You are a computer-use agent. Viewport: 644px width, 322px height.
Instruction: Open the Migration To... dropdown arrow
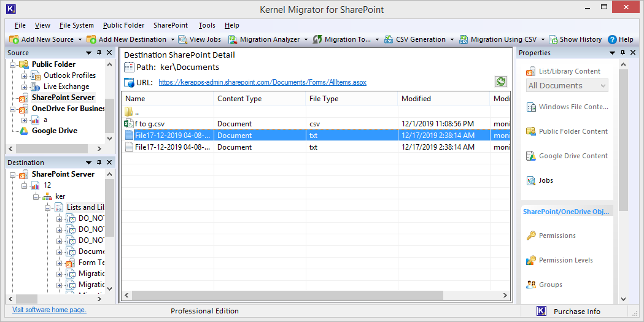click(377, 40)
